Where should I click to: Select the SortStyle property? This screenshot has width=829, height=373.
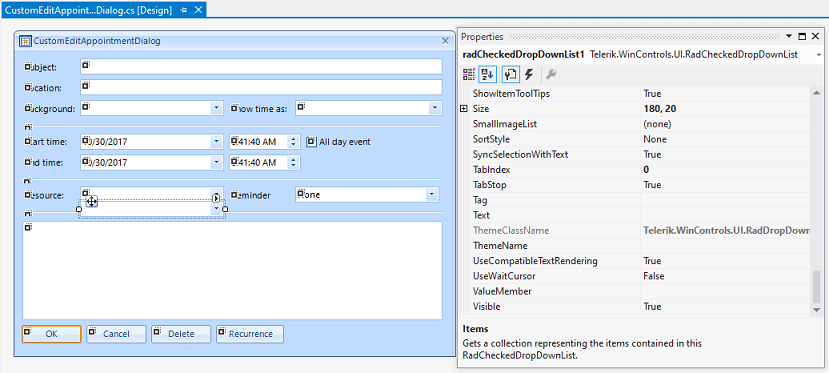pyautogui.click(x=490, y=139)
